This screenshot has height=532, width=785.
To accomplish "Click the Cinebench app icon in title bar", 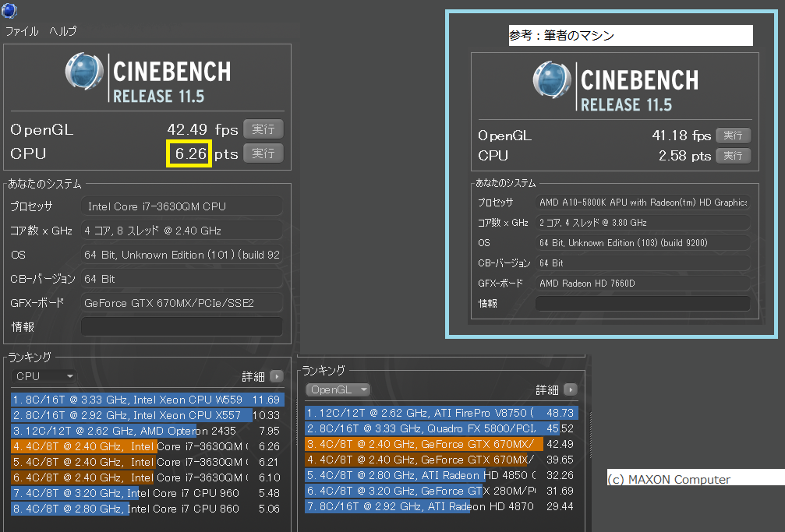I will (9, 10).
